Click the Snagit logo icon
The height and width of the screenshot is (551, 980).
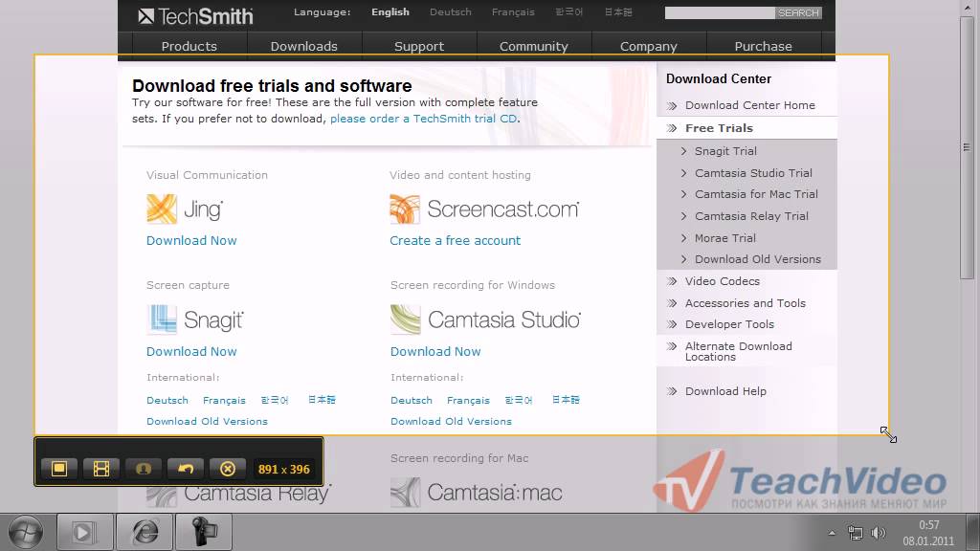pyautogui.click(x=162, y=320)
